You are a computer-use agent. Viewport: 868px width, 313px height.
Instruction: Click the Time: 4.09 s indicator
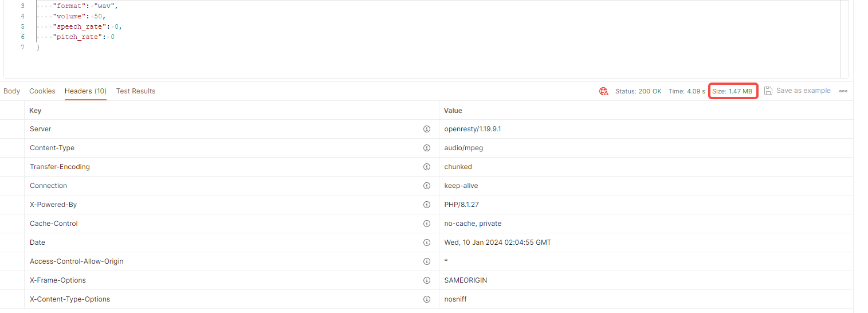click(x=686, y=91)
